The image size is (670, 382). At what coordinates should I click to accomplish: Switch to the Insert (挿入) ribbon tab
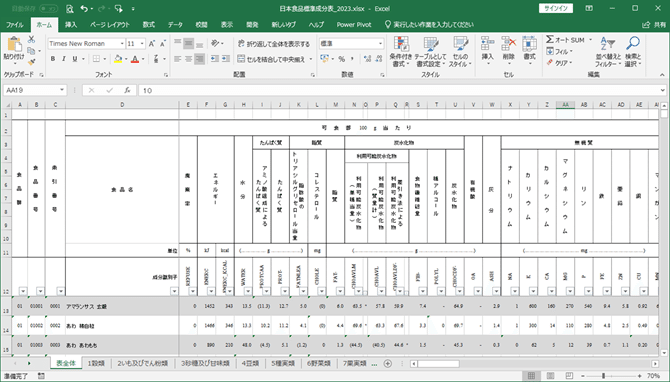(71, 25)
